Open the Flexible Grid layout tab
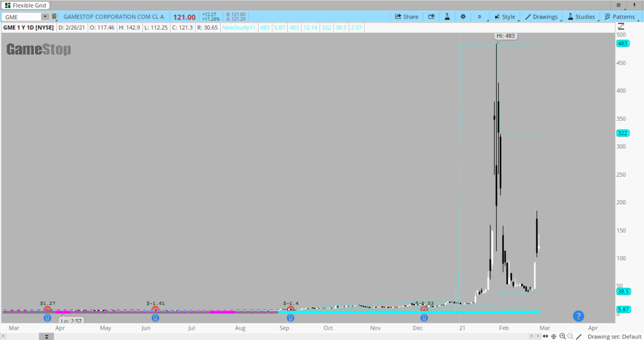Screen dimensions: 644x340 [26, 6]
